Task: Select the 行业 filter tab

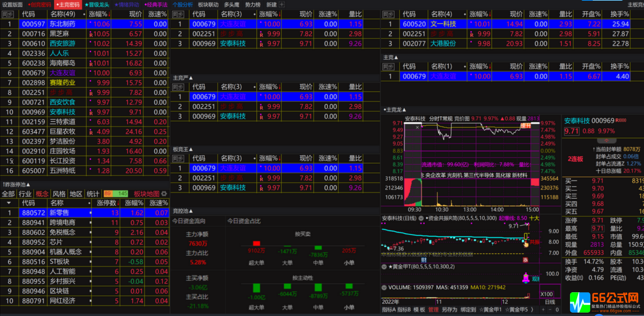Action: pos(25,194)
